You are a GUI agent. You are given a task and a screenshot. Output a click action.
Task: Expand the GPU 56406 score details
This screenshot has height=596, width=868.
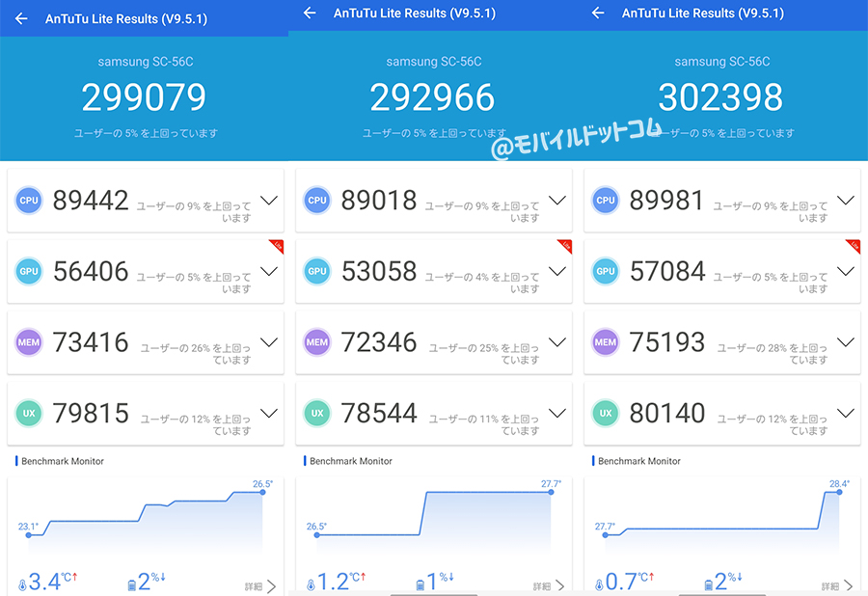pos(269,271)
